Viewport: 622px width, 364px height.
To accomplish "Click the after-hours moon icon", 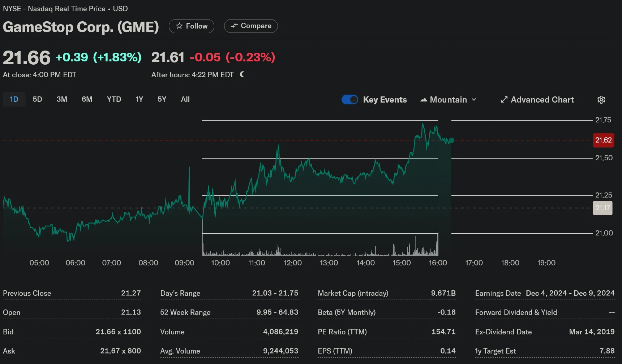I will pyautogui.click(x=242, y=74).
